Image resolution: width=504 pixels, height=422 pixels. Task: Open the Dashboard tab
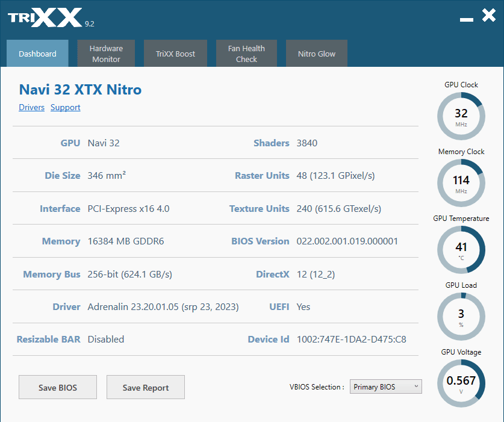click(37, 54)
